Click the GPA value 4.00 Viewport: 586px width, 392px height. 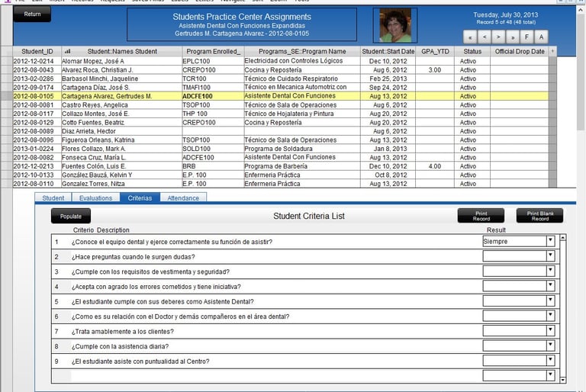pyautogui.click(x=435, y=166)
